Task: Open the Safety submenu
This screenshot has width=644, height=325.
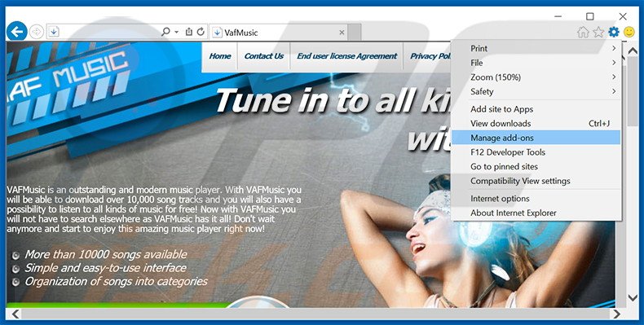Action: tap(536, 91)
